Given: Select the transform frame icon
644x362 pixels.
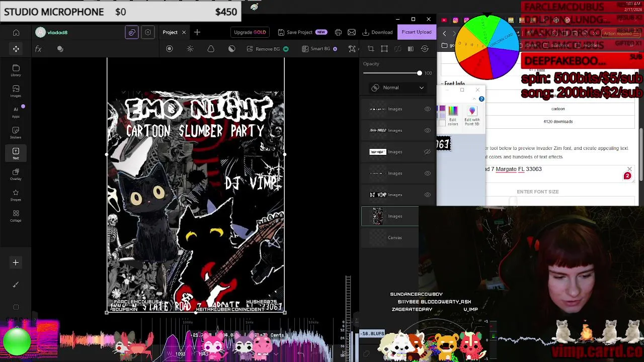Looking at the screenshot, I should click(384, 49).
